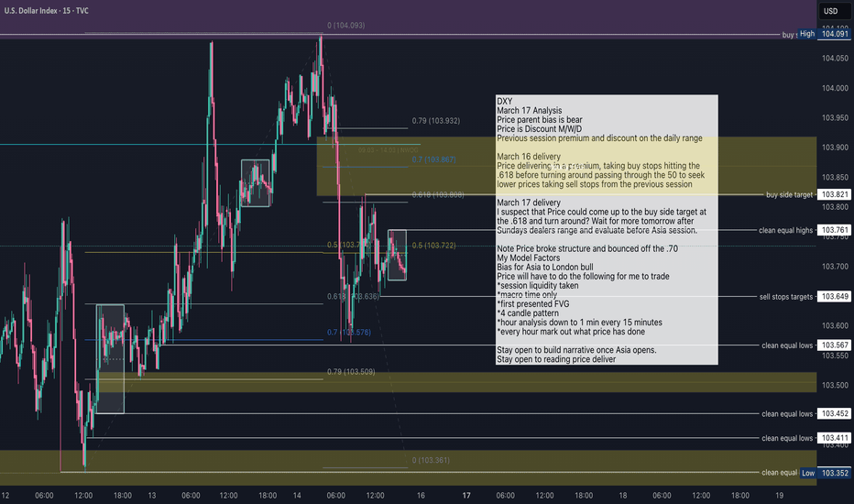The image size is (854, 504).
Task: Click the blue fib label "0.7 (103.576)"
Action: (349, 333)
